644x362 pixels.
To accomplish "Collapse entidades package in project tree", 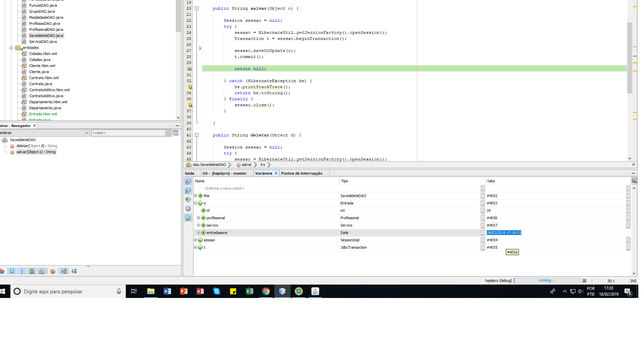I will (11, 48).
